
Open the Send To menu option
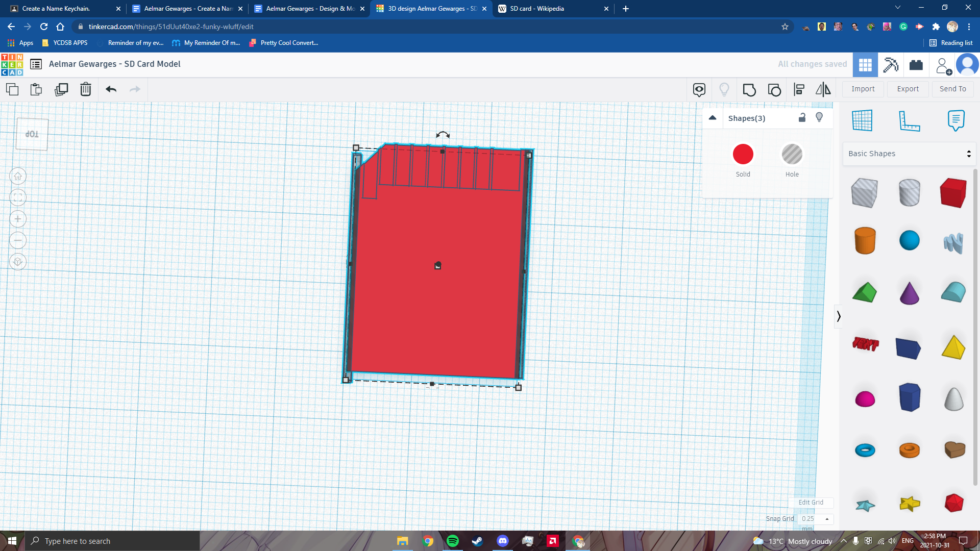[x=953, y=89]
